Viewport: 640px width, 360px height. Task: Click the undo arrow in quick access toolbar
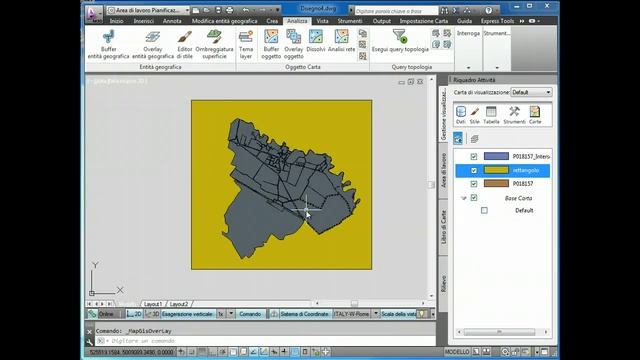click(246, 10)
